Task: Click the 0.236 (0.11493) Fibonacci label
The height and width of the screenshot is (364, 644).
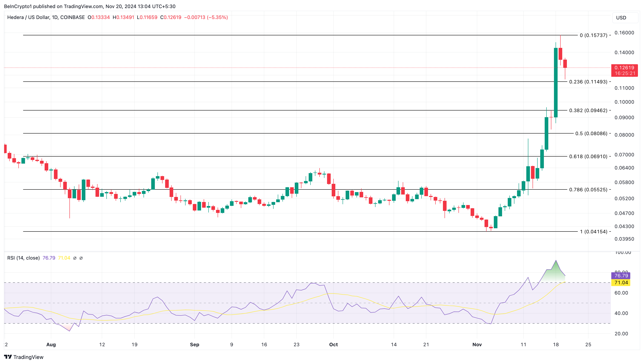Action: coord(588,82)
